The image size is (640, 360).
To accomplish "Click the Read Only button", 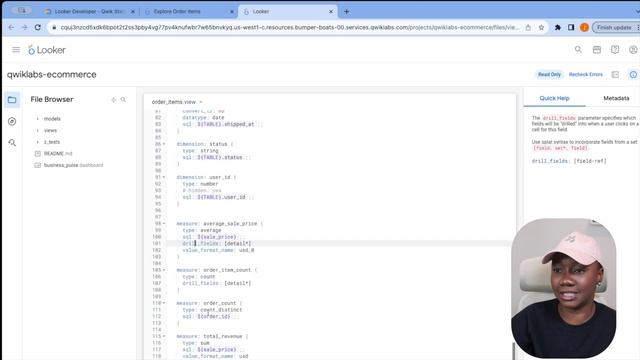I will [549, 74].
